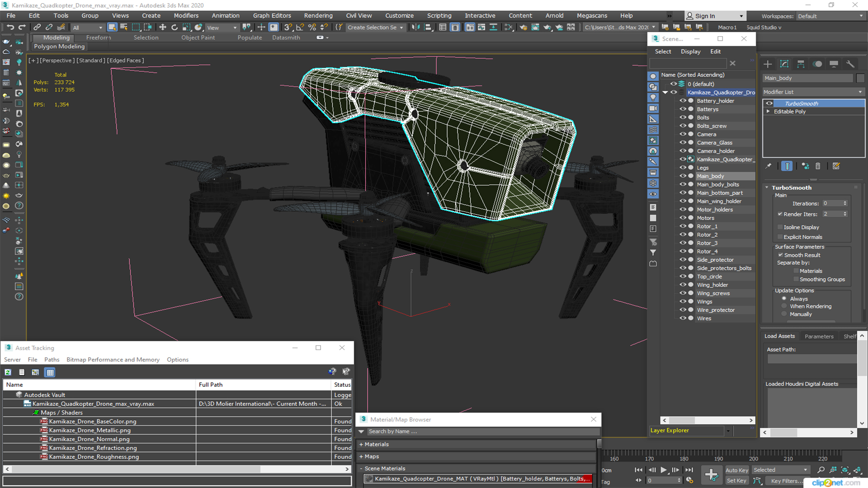Image resolution: width=868 pixels, height=488 pixels.
Task: Open the Hierarchy panel icon
Action: coord(801,64)
